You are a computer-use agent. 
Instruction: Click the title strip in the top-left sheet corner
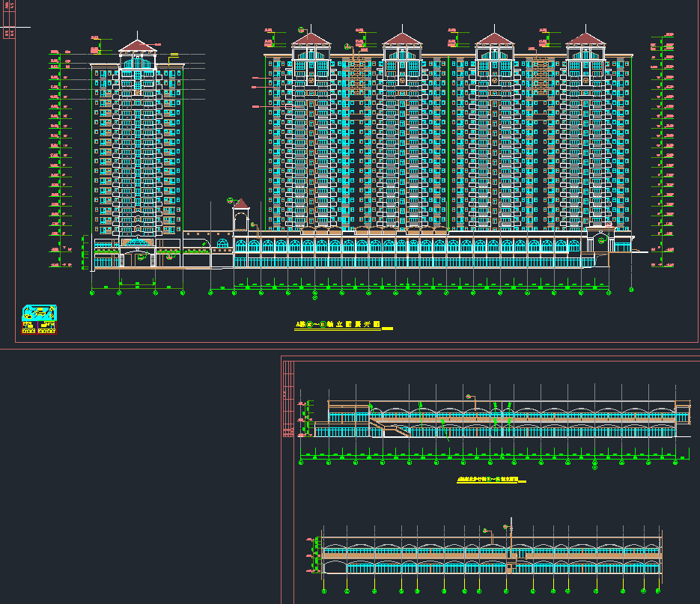point(9,19)
